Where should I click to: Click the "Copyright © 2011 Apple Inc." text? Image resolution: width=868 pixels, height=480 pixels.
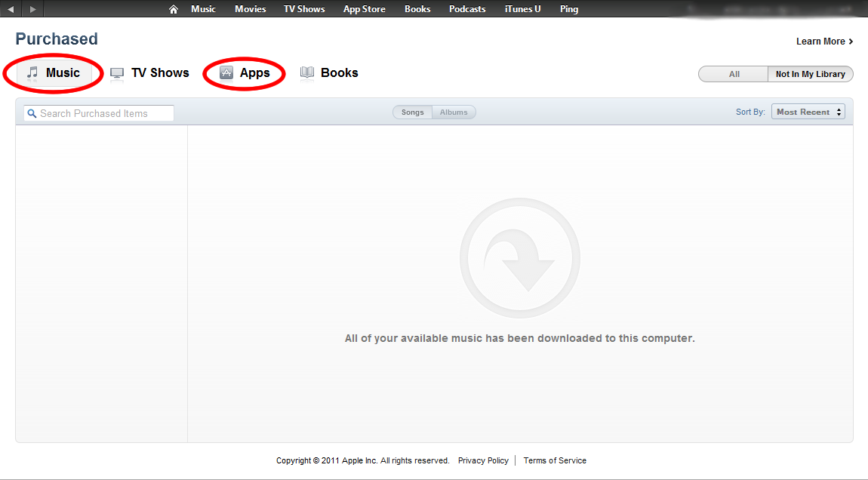(x=327, y=460)
